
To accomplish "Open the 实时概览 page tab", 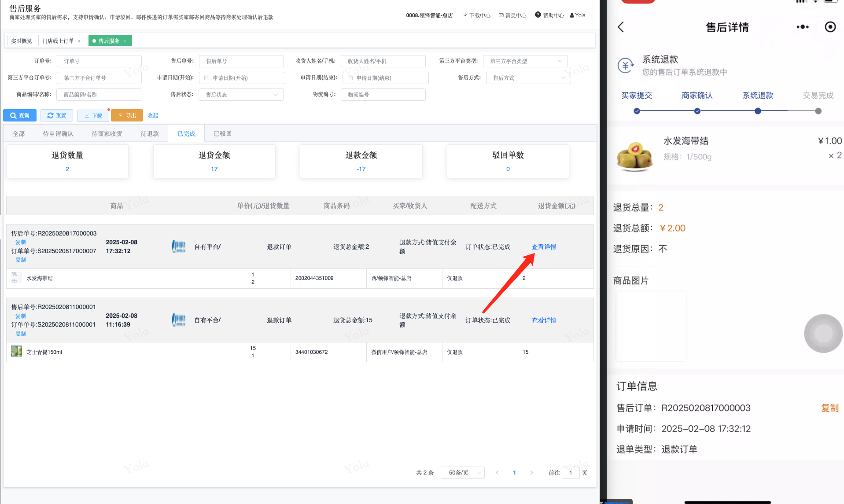I will pyautogui.click(x=22, y=41).
